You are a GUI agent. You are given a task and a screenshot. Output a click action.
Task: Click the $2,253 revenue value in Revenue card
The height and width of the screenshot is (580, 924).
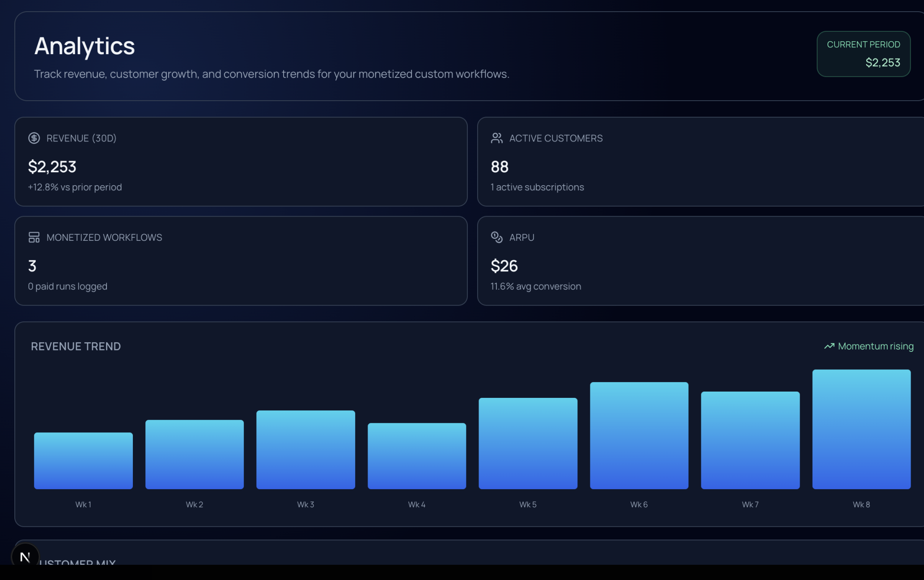click(52, 167)
